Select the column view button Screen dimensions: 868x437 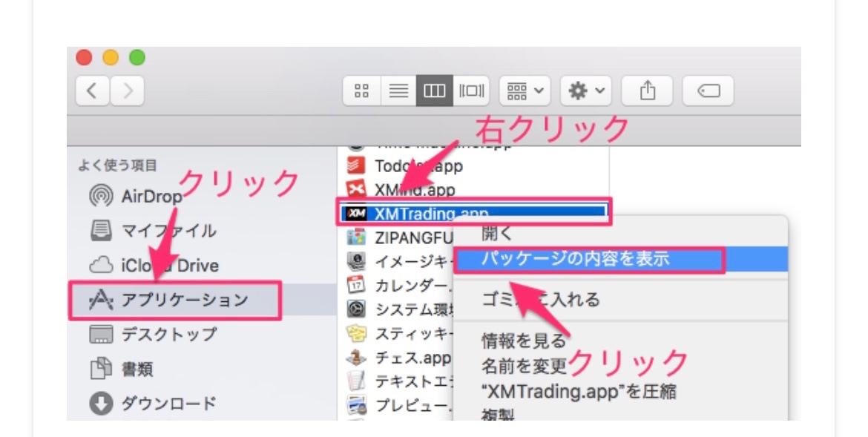coord(435,91)
